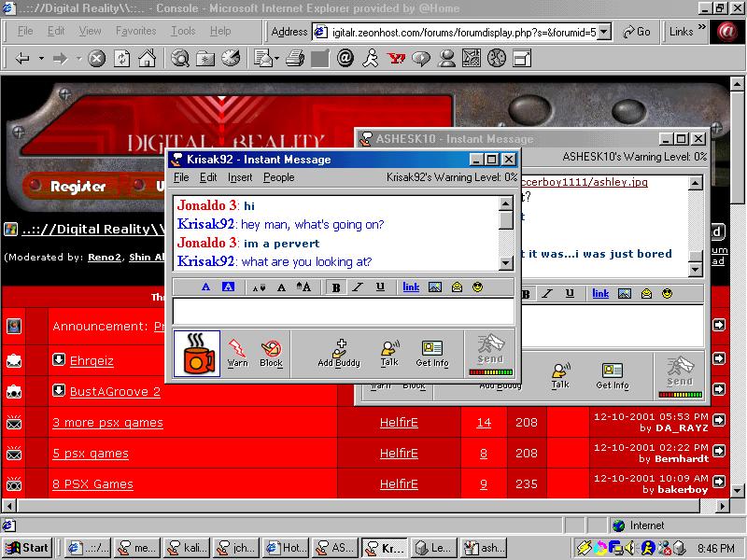Toggle underline in ASHESK10 message window
The width and height of the screenshot is (747, 560).
(x=570, y=294)
